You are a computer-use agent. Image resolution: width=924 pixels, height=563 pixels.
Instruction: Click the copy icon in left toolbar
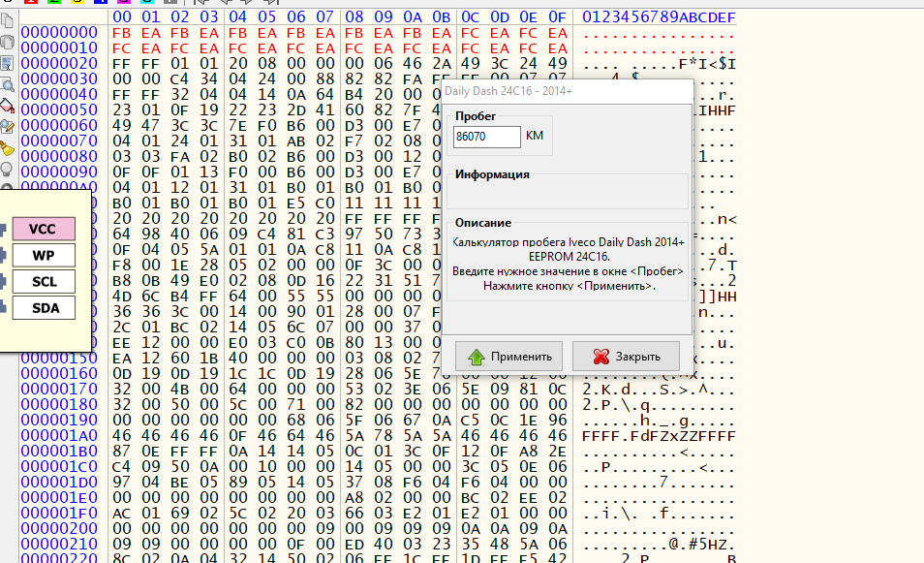click(x=7, y=21)
